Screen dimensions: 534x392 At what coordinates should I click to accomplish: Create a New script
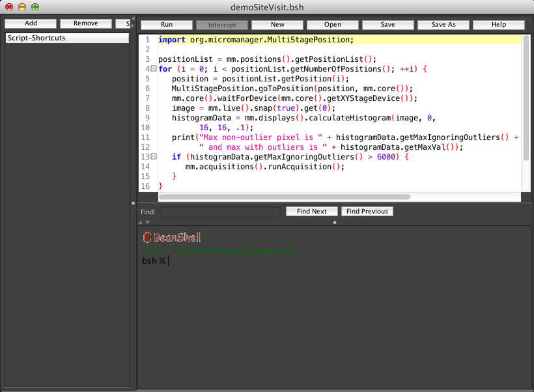point(277,25)
